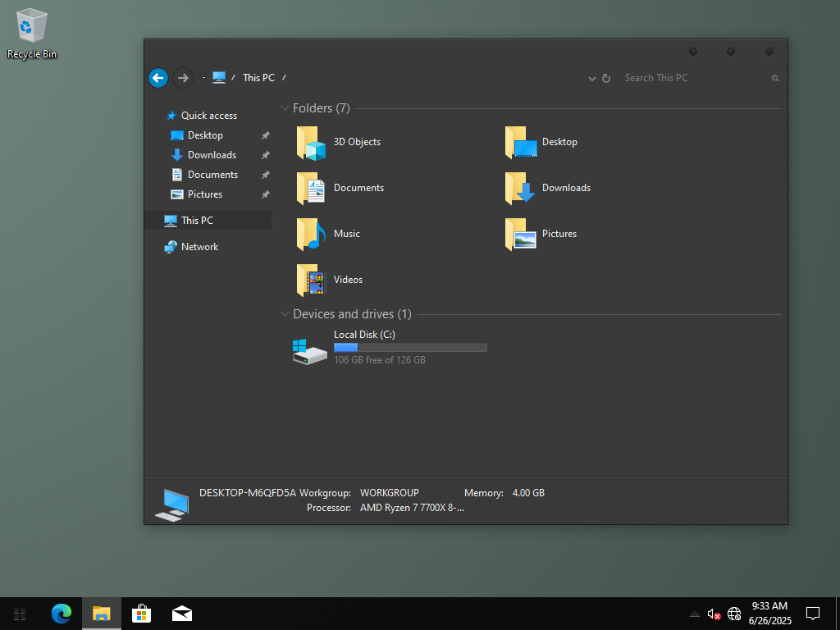Open Pictures in the Quick access sidebar

click(x=196, y=194)
